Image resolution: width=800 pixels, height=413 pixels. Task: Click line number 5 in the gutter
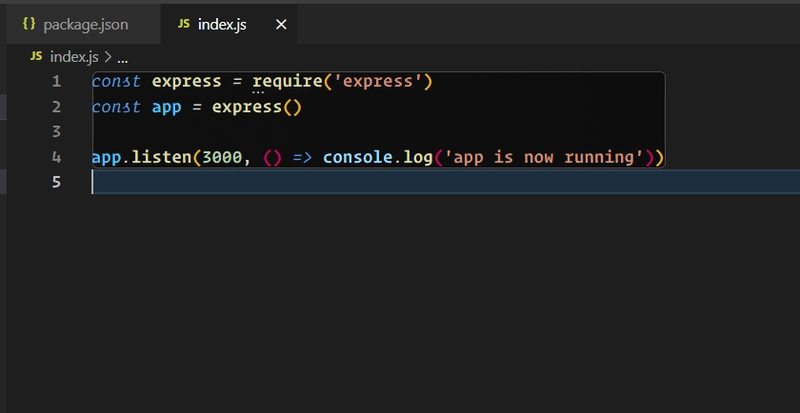pyautogui.click(x=56, y=182)
